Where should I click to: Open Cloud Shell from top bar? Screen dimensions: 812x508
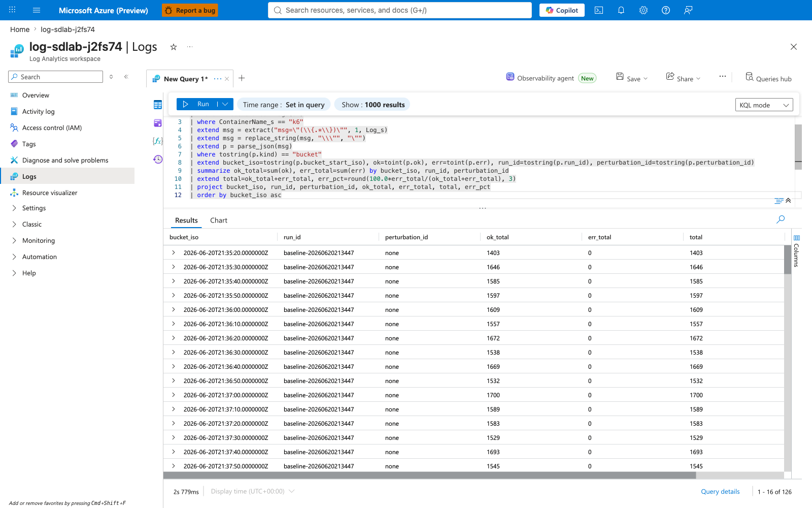[x=599, y=10]
